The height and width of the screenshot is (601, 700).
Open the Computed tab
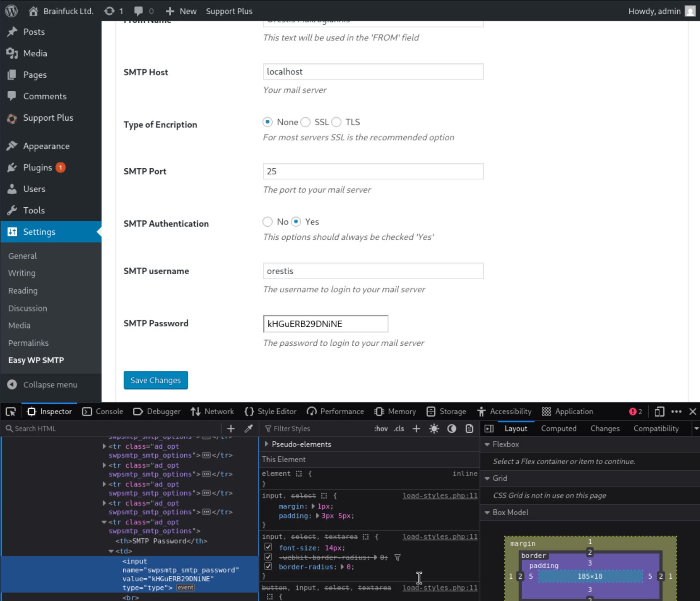click(558, 429)
